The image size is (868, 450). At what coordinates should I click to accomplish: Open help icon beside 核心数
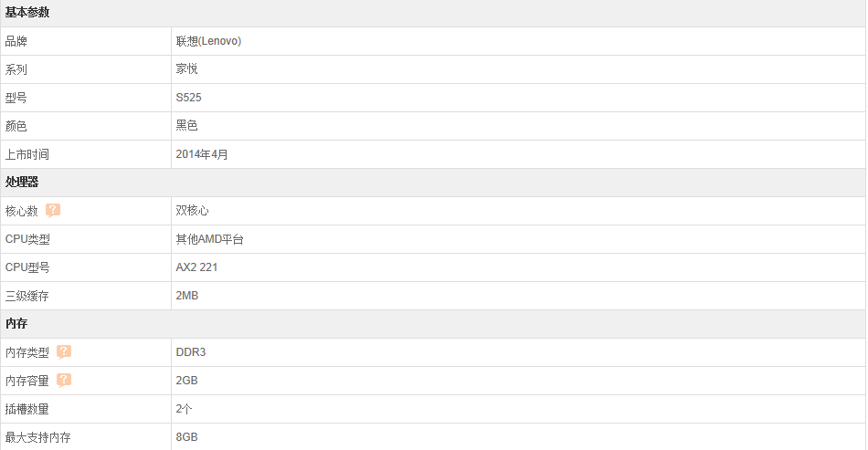53,210
